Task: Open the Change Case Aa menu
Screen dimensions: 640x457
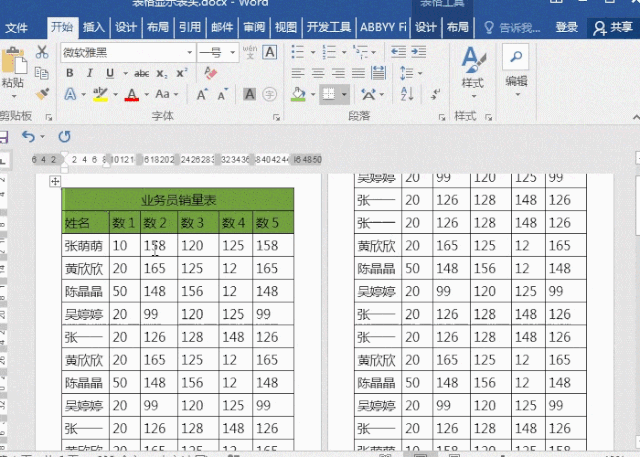Action: point(167,94)
